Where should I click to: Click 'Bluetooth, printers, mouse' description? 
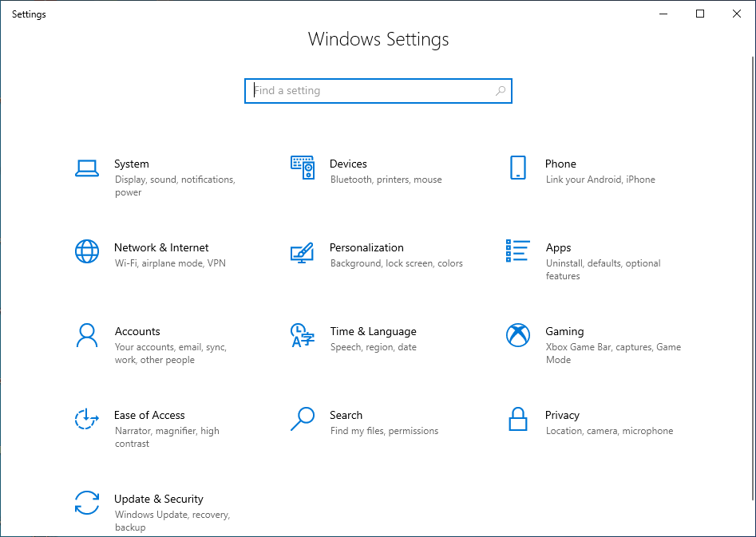click(386, 180)
